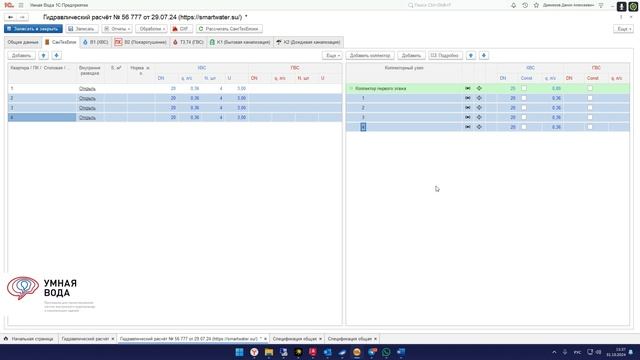Open the Отчеты dropdown menu
The height and width of the screenshot is (360, 640).
tap(117, 29)
